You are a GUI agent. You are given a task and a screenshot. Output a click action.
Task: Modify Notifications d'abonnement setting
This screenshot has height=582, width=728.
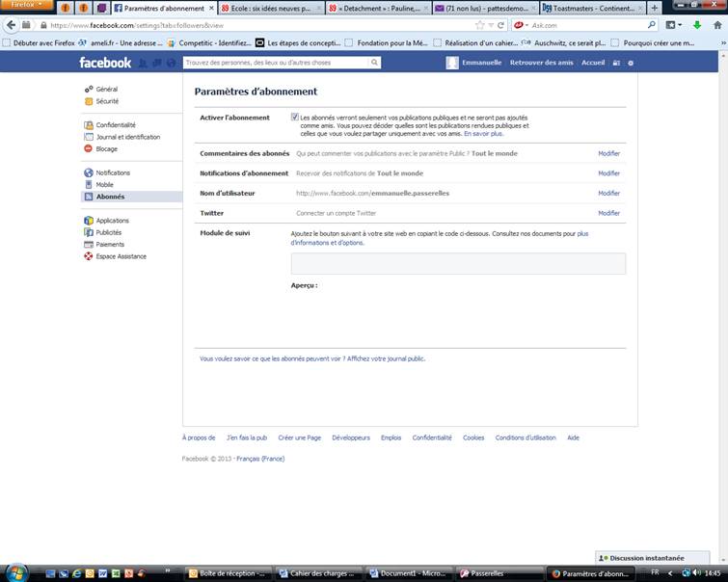tap(608, 173)
